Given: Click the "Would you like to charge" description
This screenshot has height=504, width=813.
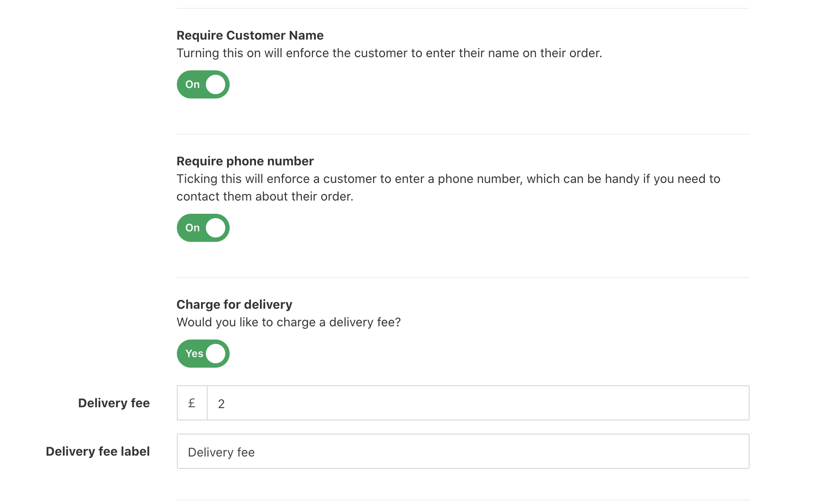Looking at the screenshot, I should (289, 322).
